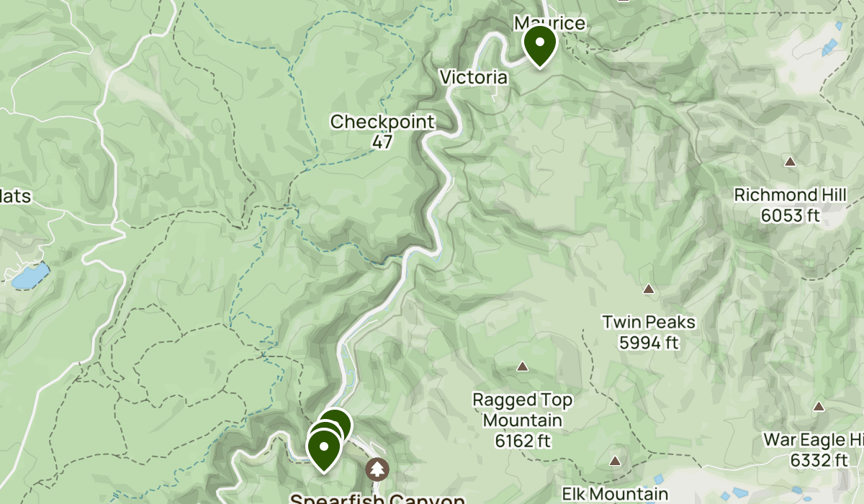Select the Twin Peaks 5994 ft label
This screenshot has width=864, height=504.
(649, 332)
